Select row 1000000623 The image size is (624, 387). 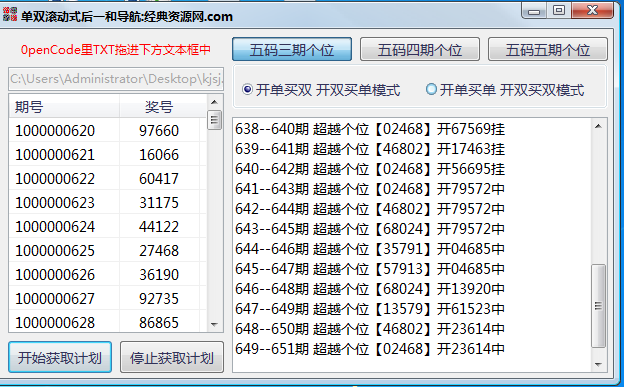107,202
